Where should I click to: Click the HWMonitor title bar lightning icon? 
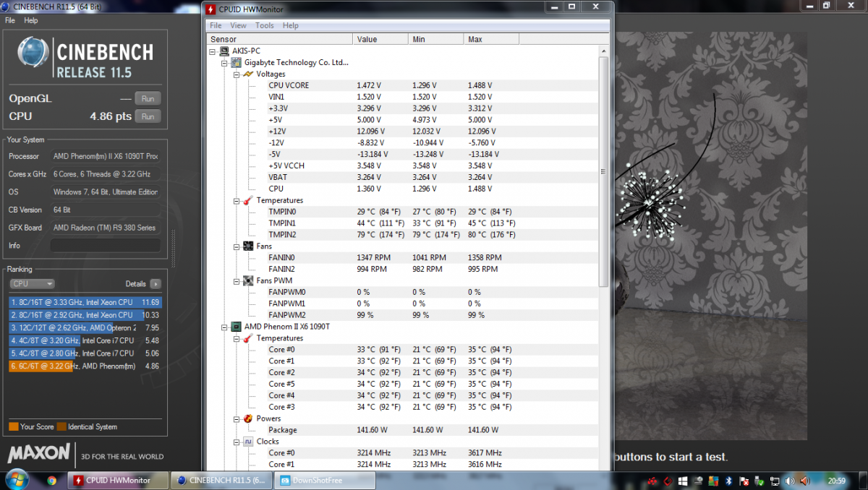pos(210,9)
